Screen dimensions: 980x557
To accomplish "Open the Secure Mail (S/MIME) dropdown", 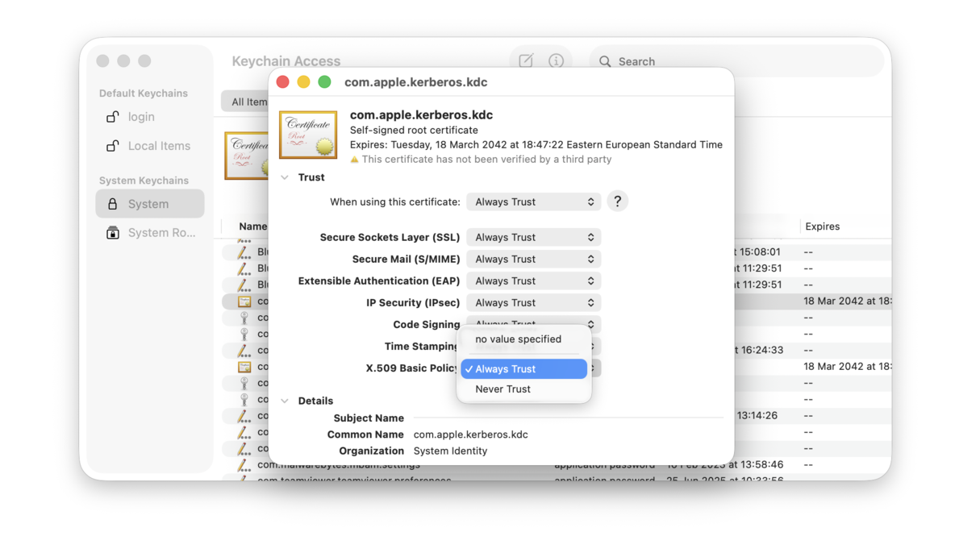I will pos(534,259).
